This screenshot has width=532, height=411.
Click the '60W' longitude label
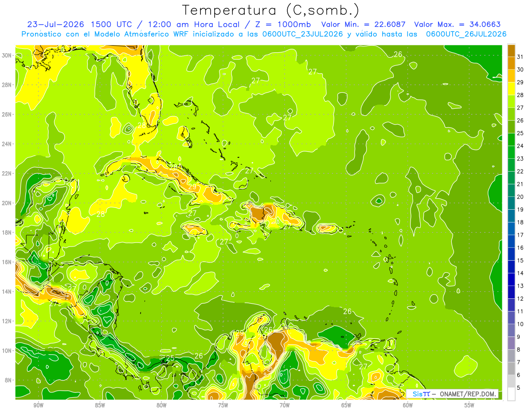408,405
